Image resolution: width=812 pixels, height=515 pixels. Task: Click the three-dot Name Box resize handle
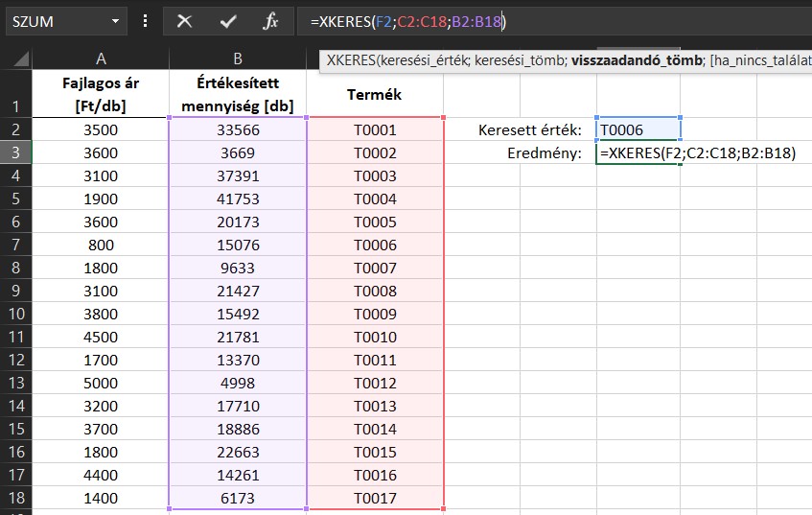pyautogui.click(x=145, y=20)
